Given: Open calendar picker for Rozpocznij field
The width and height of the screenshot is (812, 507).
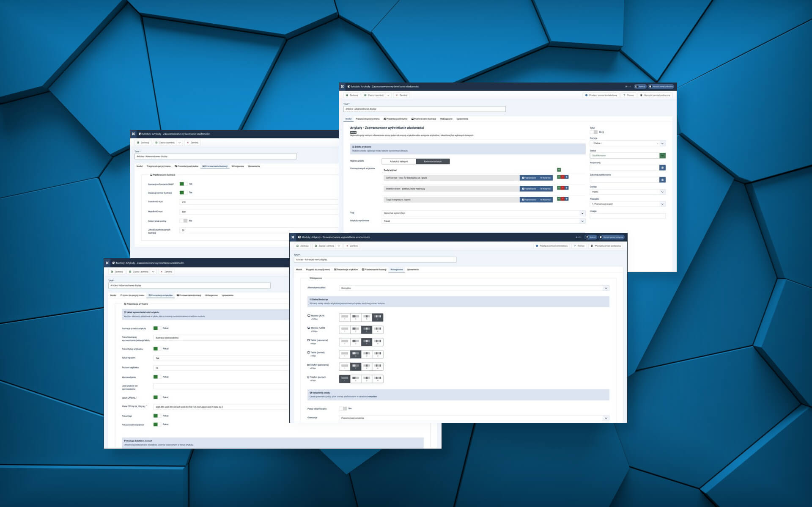Looking at the screenshot, I should (662, 168).
